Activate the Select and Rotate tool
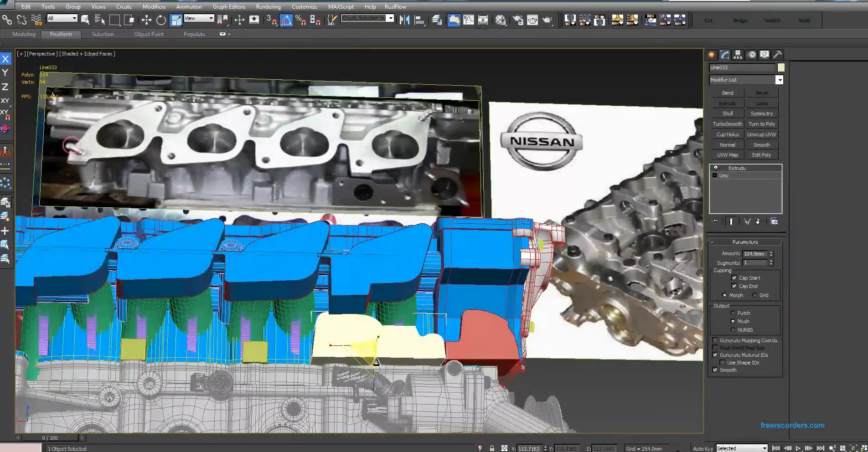This screenshot has width=868, height=452. click(x=161, y=20)
